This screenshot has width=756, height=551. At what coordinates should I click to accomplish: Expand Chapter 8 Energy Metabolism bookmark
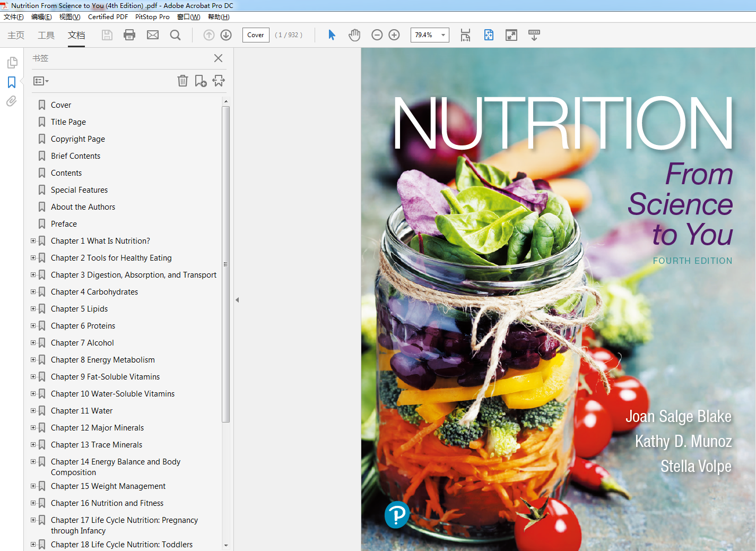[x=33, y=360]
